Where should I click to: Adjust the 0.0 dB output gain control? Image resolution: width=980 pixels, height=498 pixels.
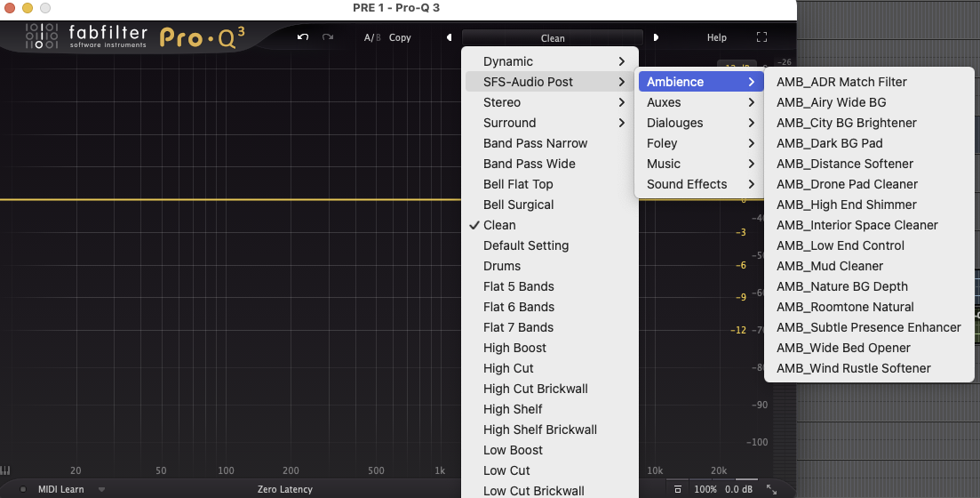click(738, 489)
